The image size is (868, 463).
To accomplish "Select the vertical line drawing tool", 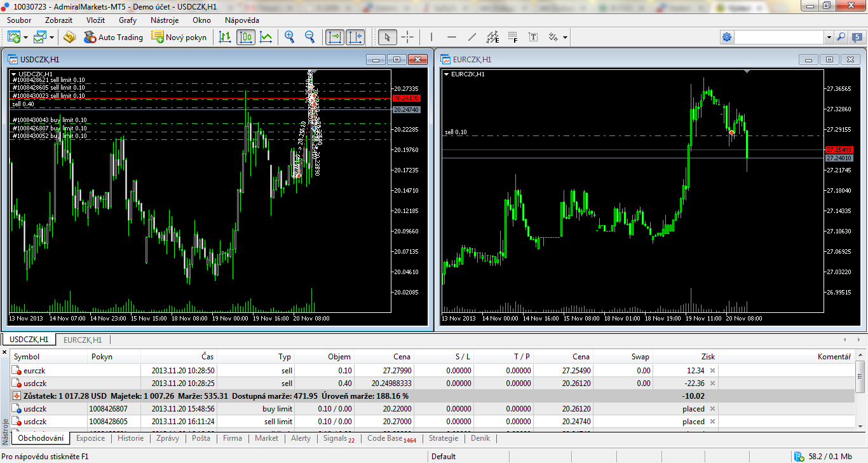I will [x=431, y=37].
